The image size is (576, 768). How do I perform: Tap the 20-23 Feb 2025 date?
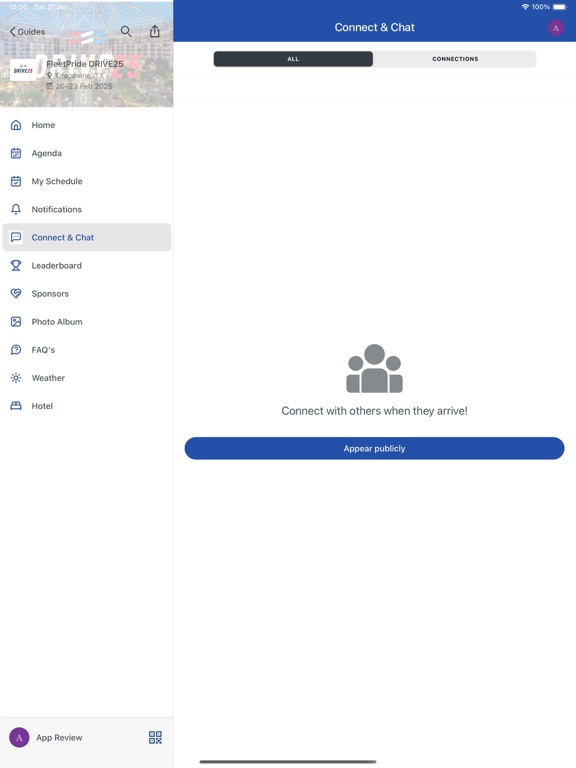tap(84, 86)
